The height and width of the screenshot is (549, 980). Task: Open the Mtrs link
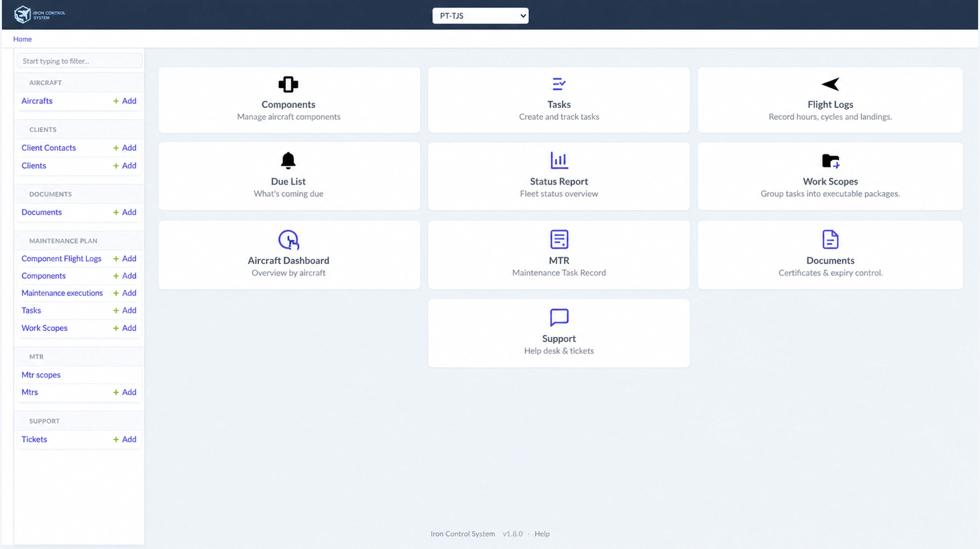(29, 392)
